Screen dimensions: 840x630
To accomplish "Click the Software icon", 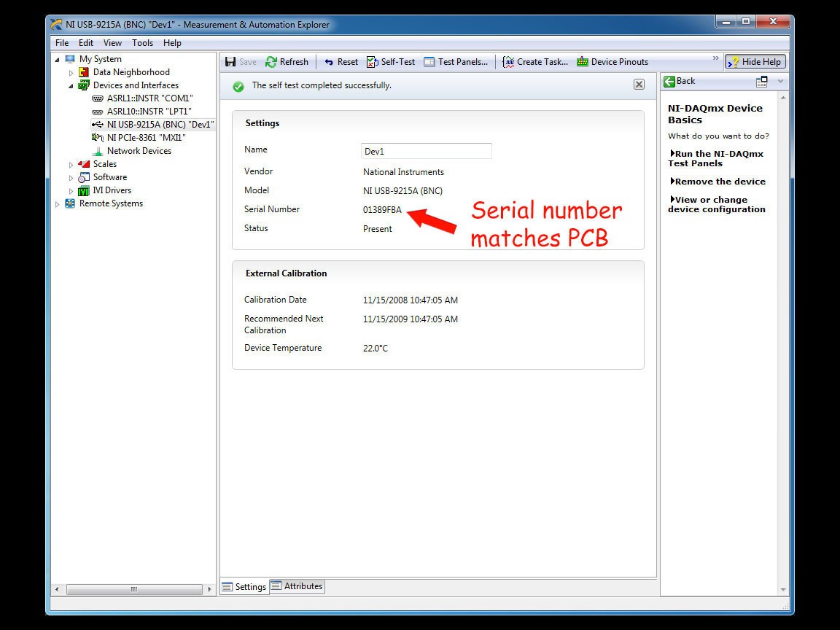I will 84,177.
